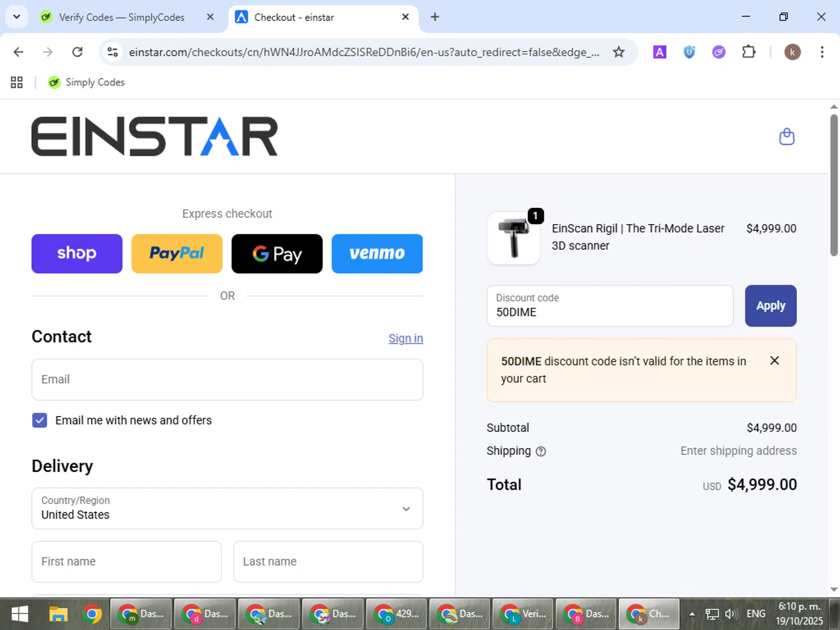Image resolution: width=840 pixels, height=630 pixels.
Task: Go back to the previous page
Action: click(18, 52)
